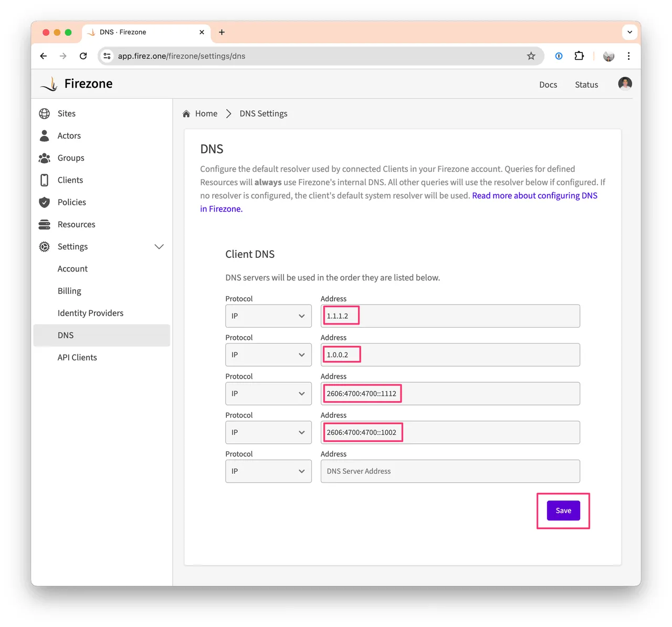Open Protocol dropdown for 2606:4700:4700::1112

tap(268, 394)
